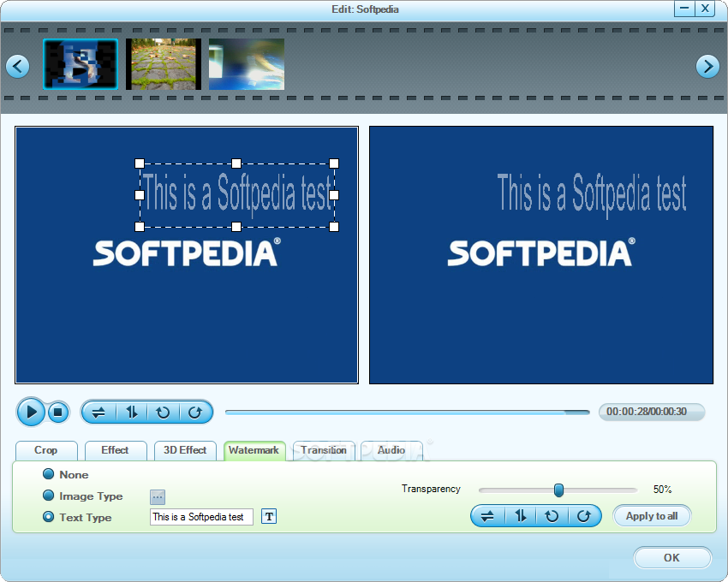Select the first selected clip thumbnail
This screenshot has height=582, width=728.
point(81,64)
